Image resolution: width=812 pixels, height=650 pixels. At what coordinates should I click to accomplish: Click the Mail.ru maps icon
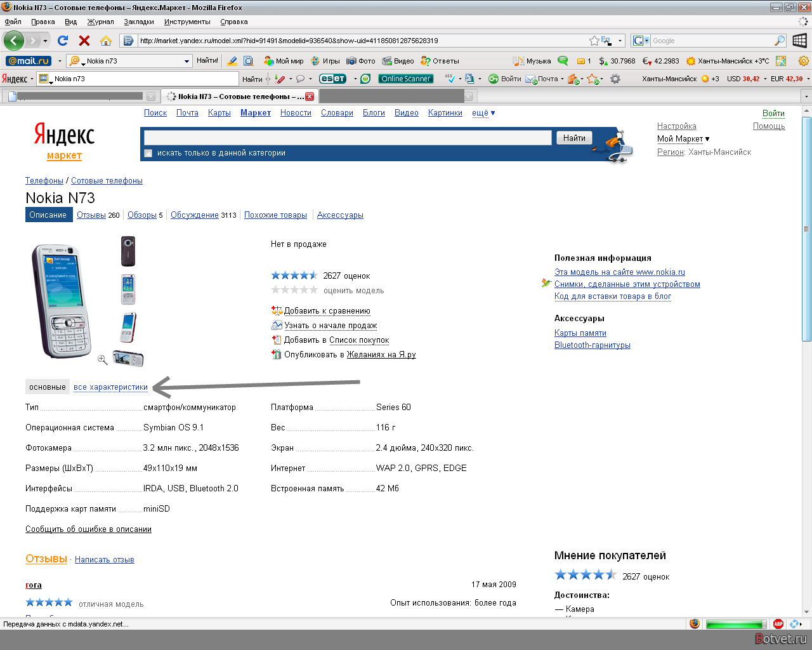pyautogui.click(x=781, y=61)
